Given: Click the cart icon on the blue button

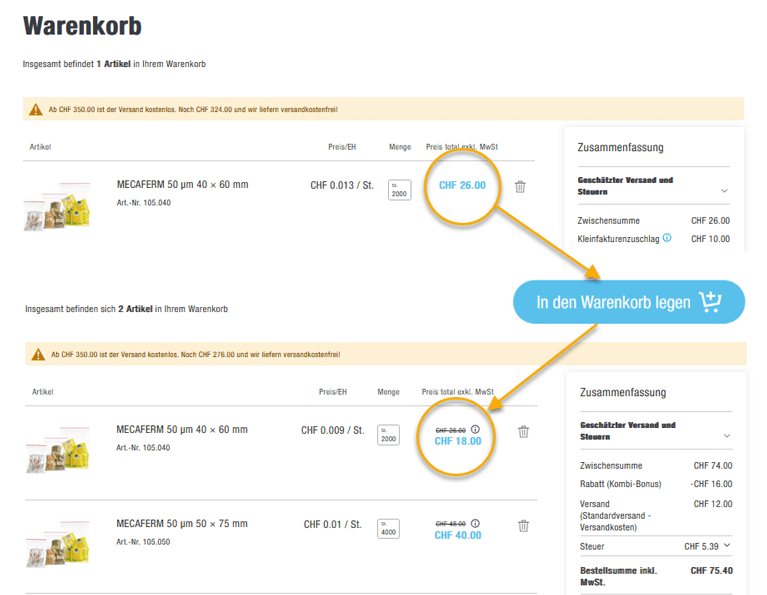Looking at the screenshot, I should [709, 302].
